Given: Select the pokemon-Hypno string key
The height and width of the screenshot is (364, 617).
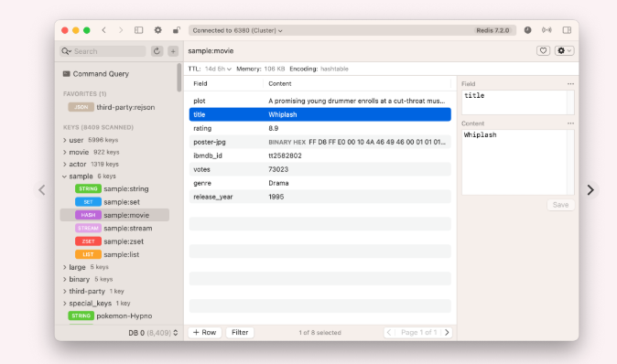Looking at the screenshot, I should click(110, 316).
